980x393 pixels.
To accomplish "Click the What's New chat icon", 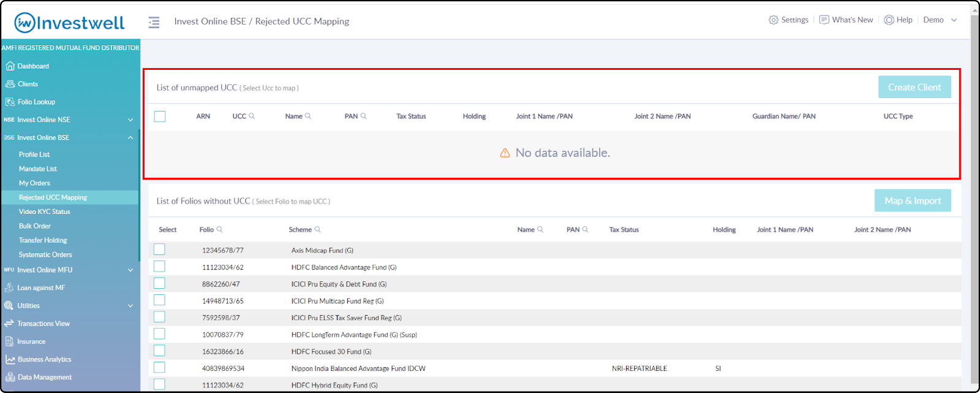I will tap(824, 20).
